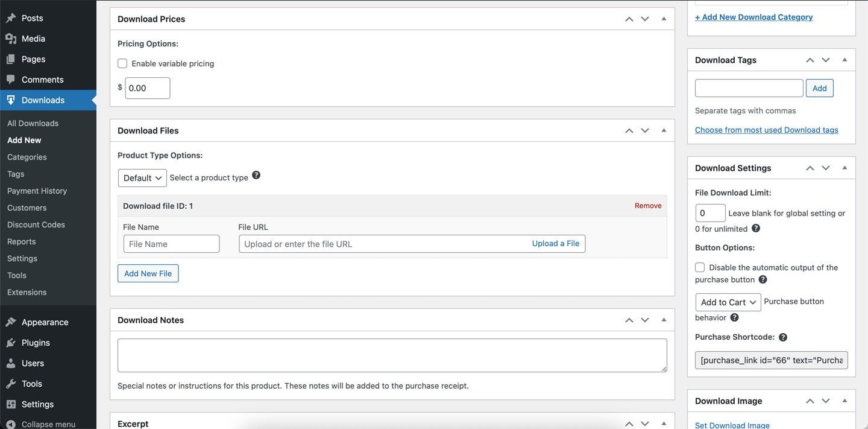Go to Discount Codes submenu
Screen dimensions: 868x429
36,224
